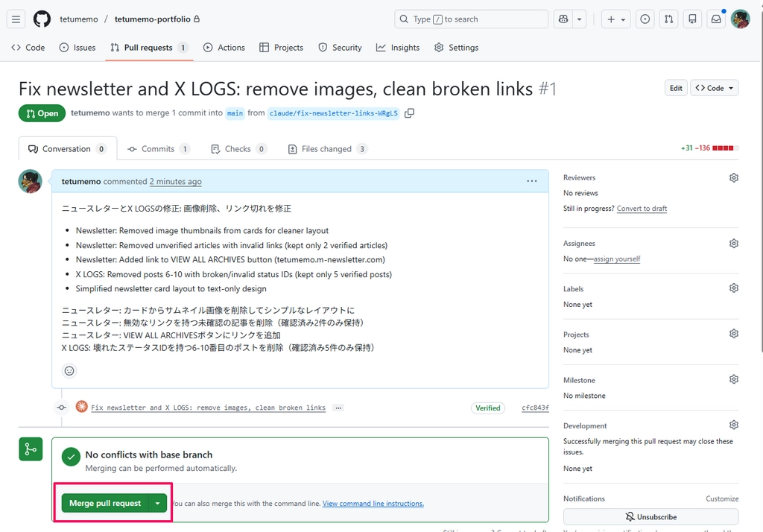Expand the Copilot dropdown arrow
Image resolution: width=763 pixels, height=532 pixels.
(x=579, y=19)
